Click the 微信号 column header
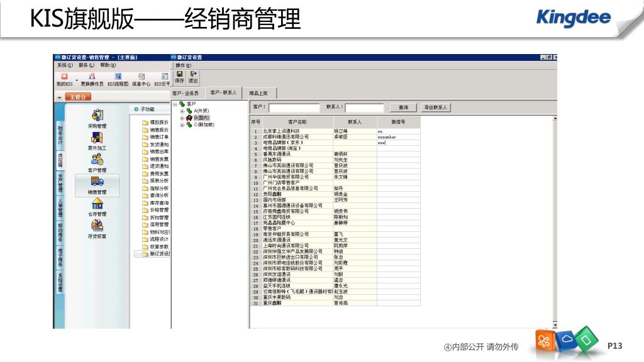 (398, 122)
